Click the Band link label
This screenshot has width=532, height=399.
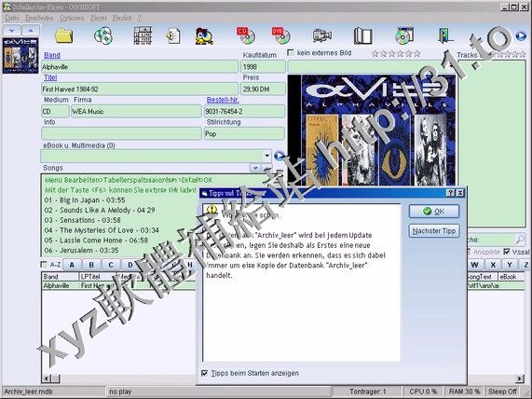[x=52, y=55]
